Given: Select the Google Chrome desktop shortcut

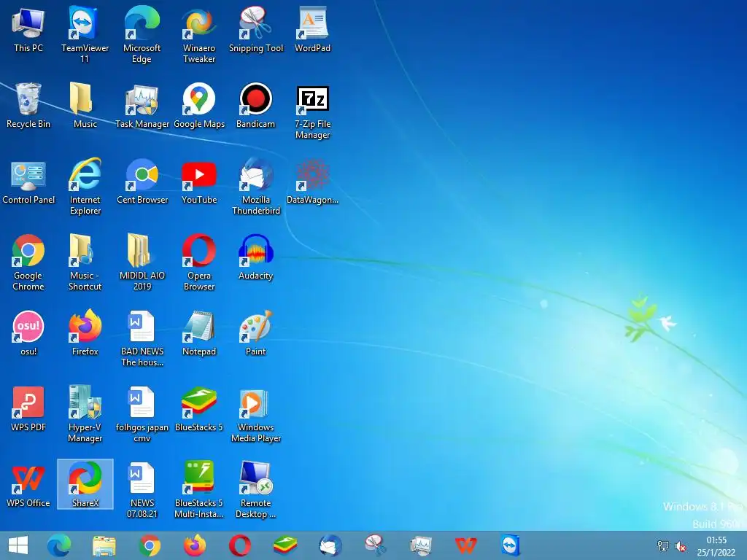Looking at the screenshot, I should click(28, 262).
